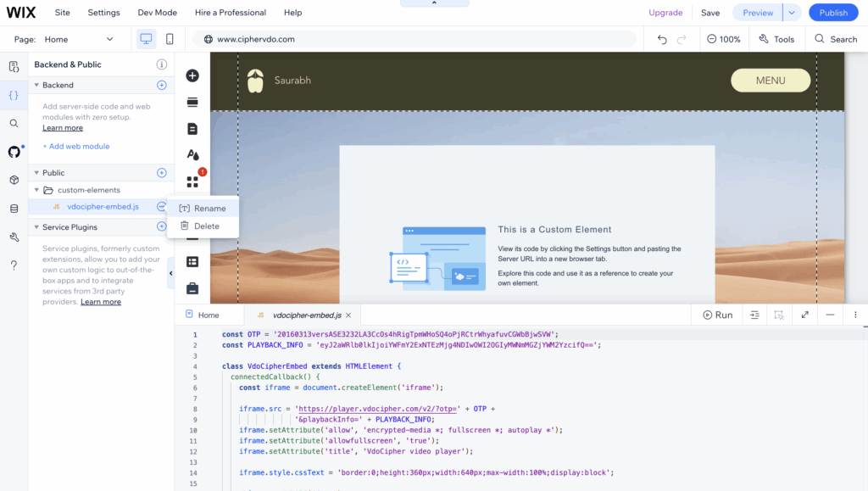Open the Tools panel
868x491 pixels.
(776, 39)
